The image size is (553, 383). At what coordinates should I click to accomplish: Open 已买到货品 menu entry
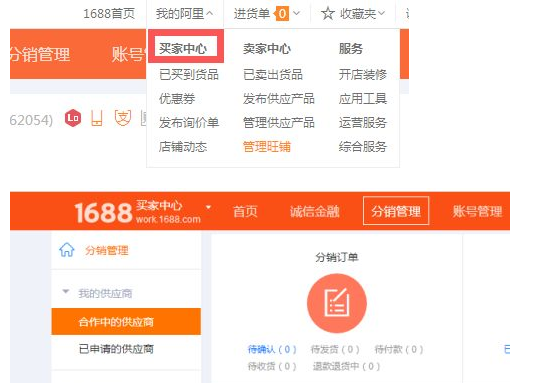point(189,74)
